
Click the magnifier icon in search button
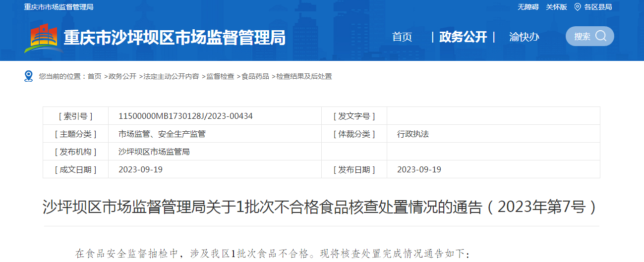[x=601, y=36]
